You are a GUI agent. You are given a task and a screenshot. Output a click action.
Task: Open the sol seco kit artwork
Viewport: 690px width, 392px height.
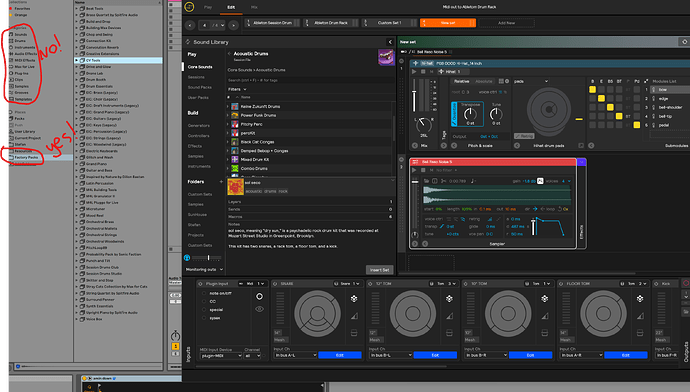[x=235, y=187]
